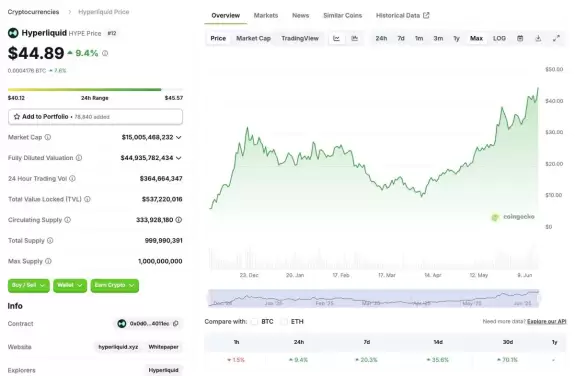The image size is (575, 376).
Task: Select the line chart view icon
Action: click(336, 39)
